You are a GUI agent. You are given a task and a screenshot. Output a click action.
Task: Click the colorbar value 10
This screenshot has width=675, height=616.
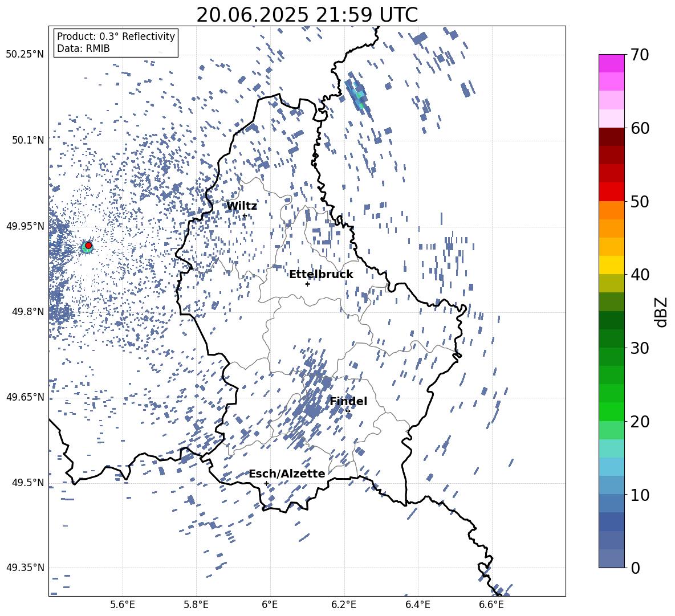click(x=640, y=495)
